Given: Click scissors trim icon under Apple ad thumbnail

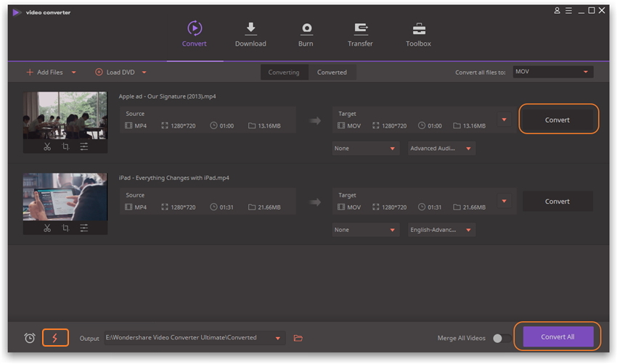Looking at the screenshot, I should point(46,146).
